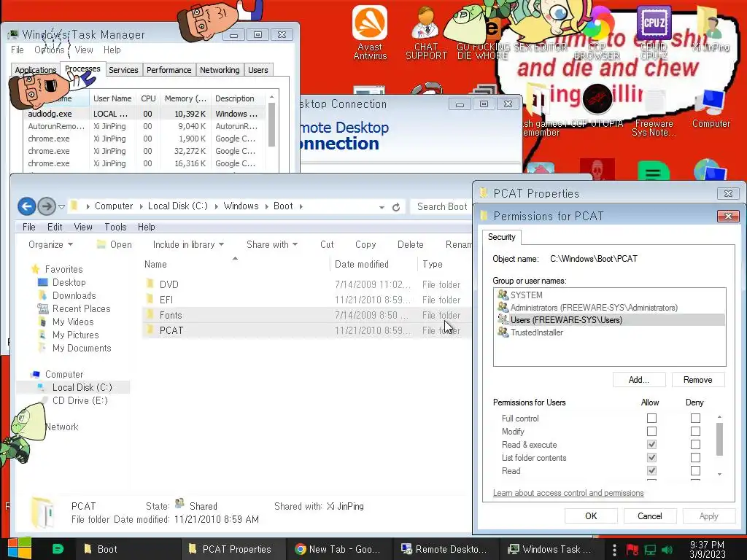Toggle Deny checkbox for Full control

pyautogui.click(x=695, y=418)
